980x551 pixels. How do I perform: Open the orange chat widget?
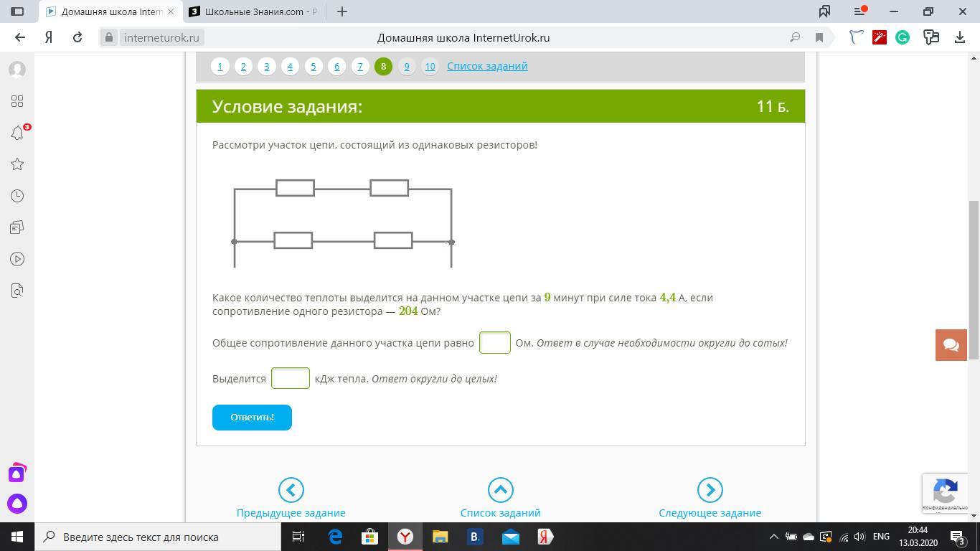click(x=951, y=345)
